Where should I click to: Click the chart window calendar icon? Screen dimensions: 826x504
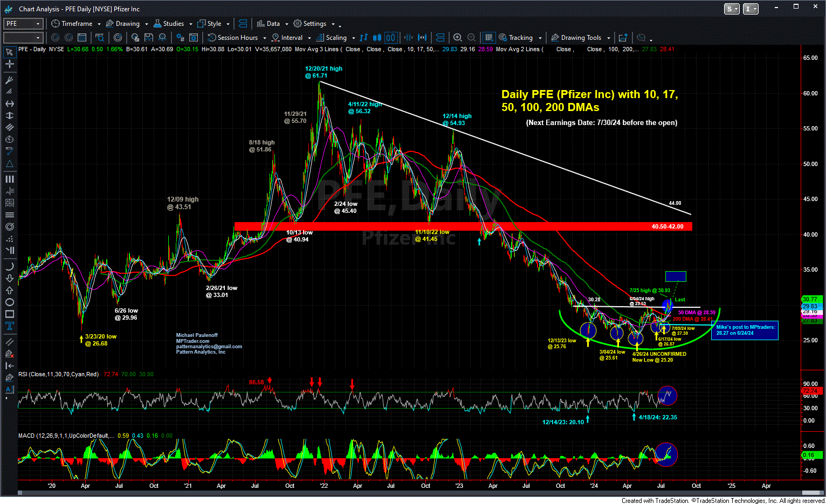click(x=82, y=38)
